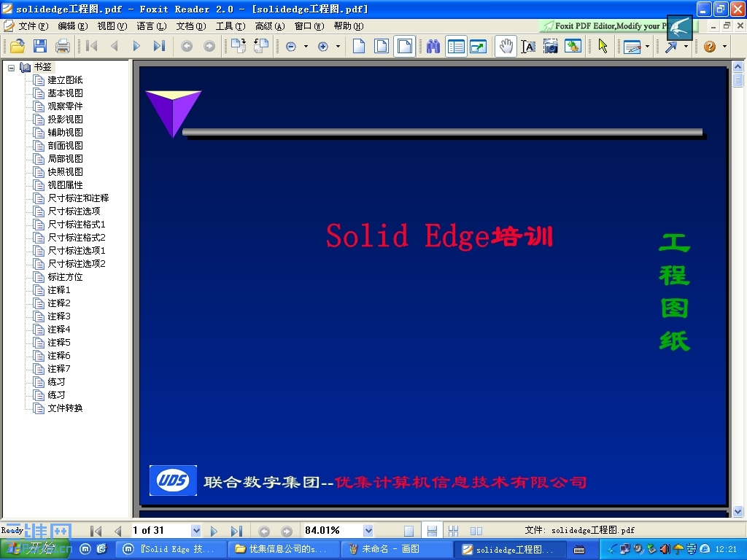747x560 pixels.
Task: Open the 语言 menu
Action: point(152,26)
